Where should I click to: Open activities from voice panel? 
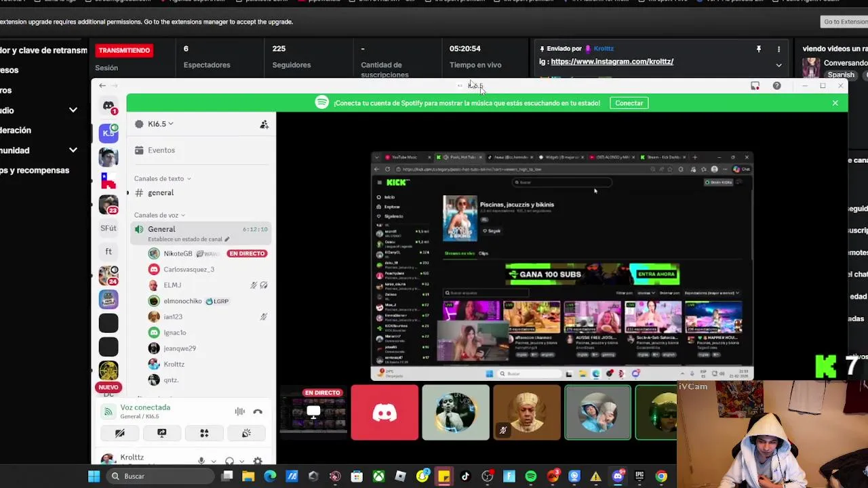point(204,433)
